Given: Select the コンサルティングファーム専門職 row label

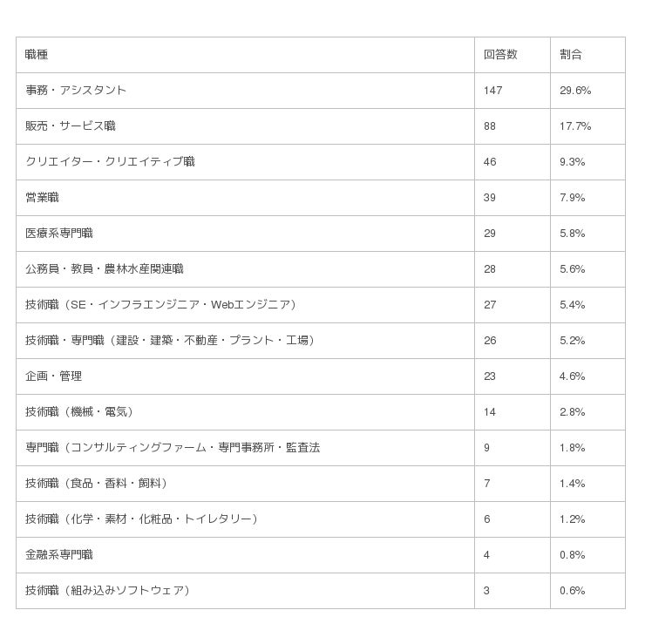Looking at the screenshot, I should [173, 448].
